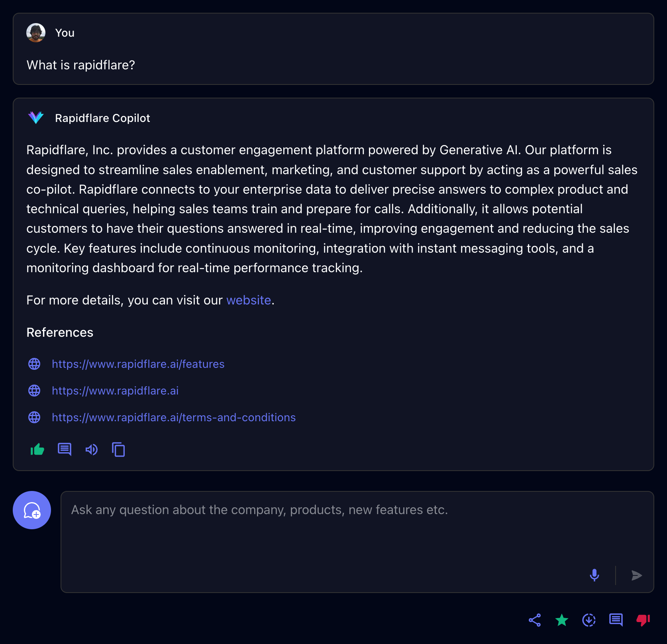Click the red thumbs down icon
The image size is (667, 644).
[643, 620]
